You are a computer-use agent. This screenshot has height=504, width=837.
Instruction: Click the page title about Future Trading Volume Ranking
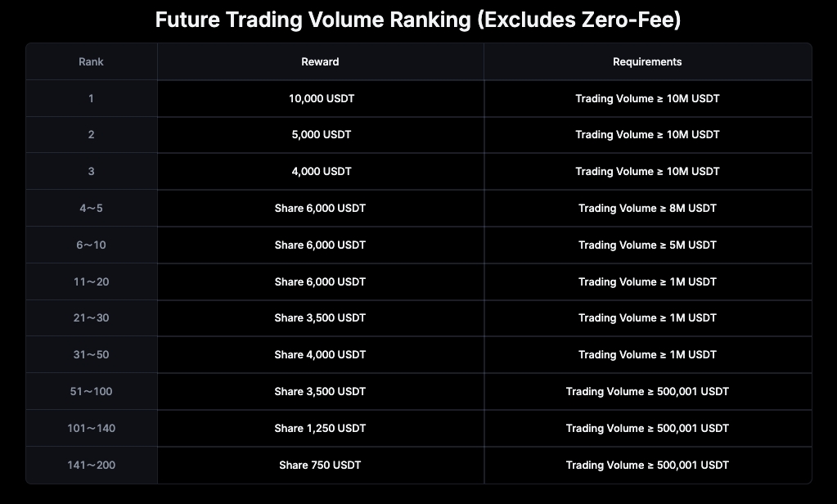418,20
